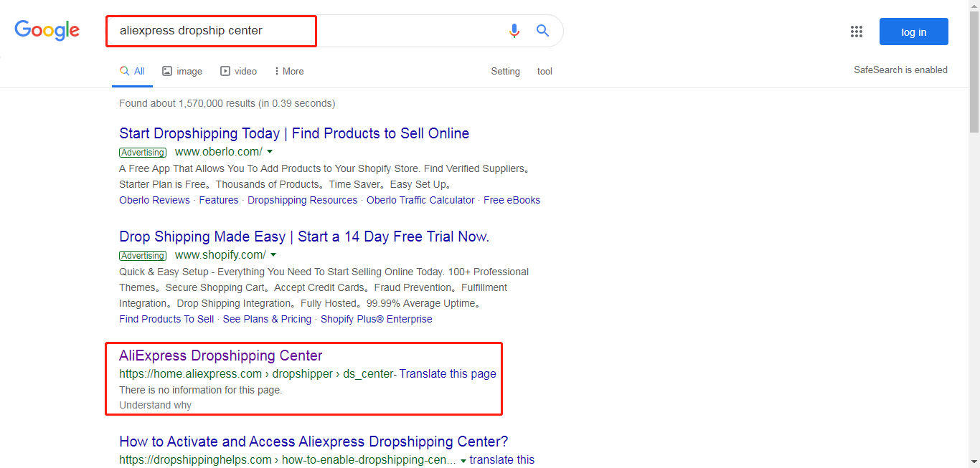Open the Features sitelink
This screenshot has height=468, width=980.
pos(219,200)
